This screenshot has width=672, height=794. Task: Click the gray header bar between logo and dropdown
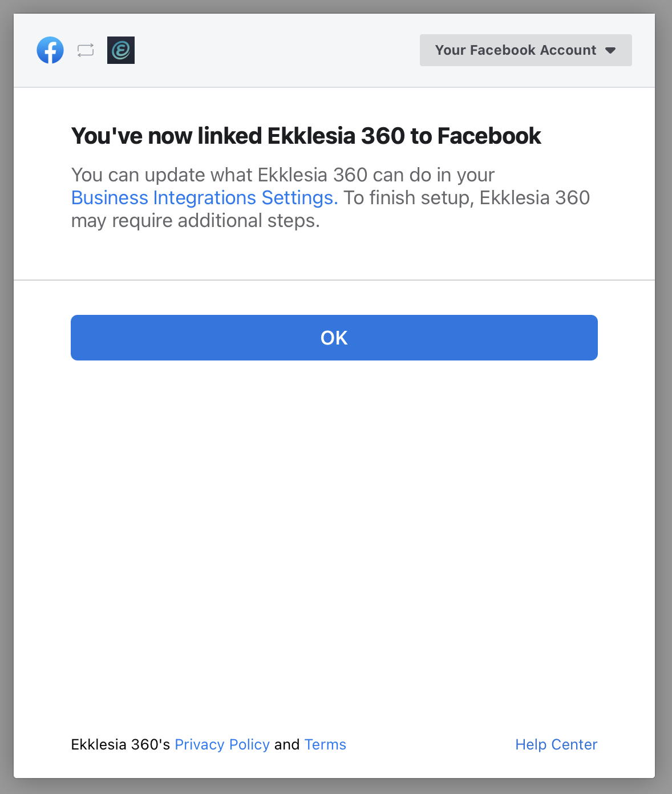(x=277, y=50)
